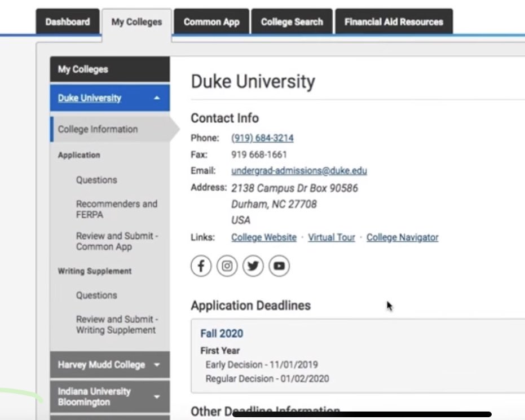Click the Contact Info heading
Image resolution: width=525 pixels, height=420 pixels.
click(x=224, y=118)
